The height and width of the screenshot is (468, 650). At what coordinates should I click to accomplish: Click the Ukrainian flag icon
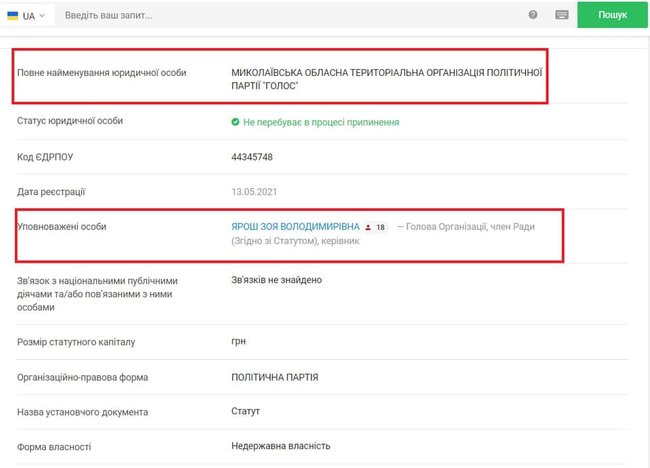pos(13,16)
